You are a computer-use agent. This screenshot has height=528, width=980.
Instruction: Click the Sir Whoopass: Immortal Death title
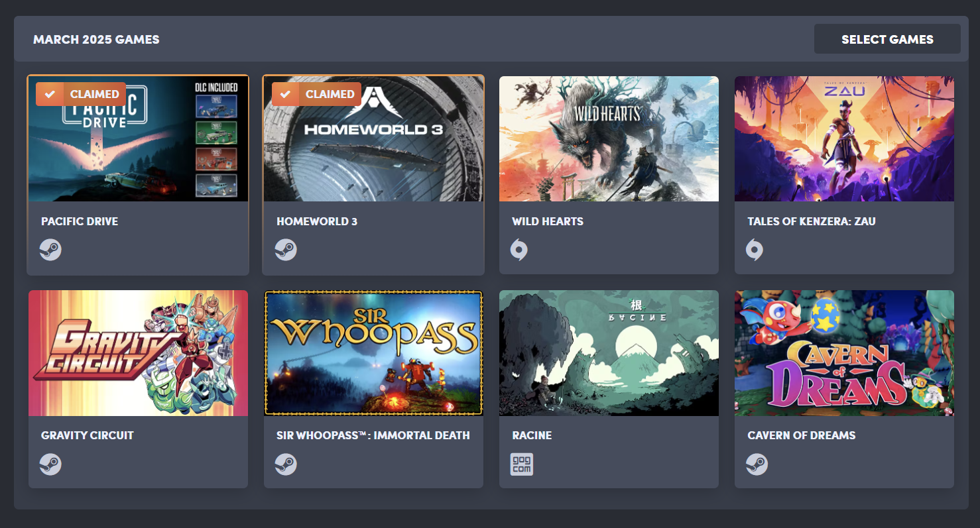(x=373, y=435)
